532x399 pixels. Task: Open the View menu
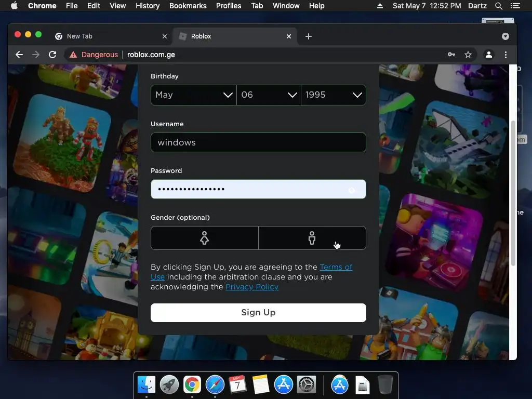(x=118, y=6)
